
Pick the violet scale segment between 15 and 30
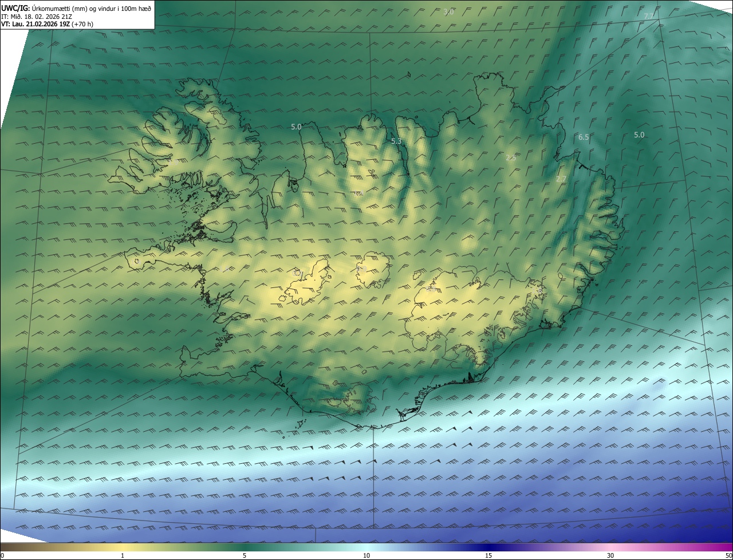tap(550, 547)
